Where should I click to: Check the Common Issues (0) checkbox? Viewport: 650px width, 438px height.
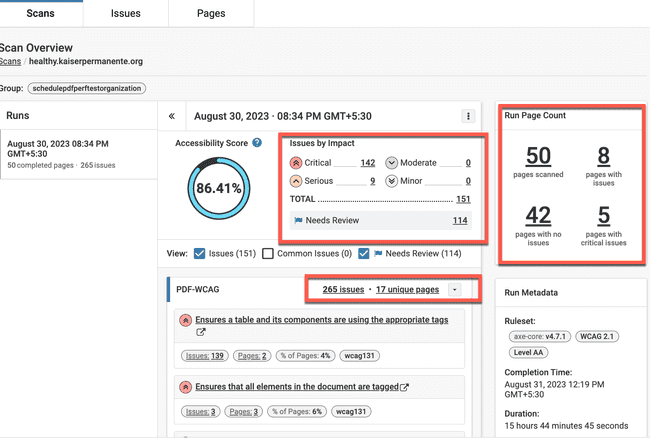268,254
